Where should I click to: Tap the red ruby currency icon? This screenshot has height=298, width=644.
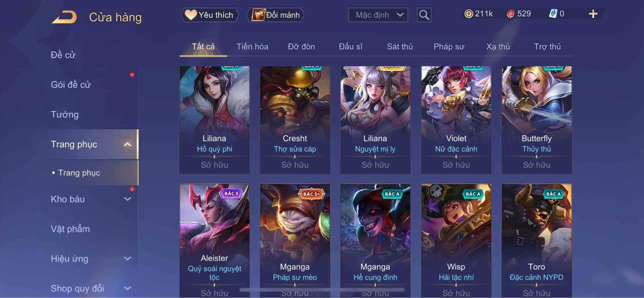pos(510,14)
